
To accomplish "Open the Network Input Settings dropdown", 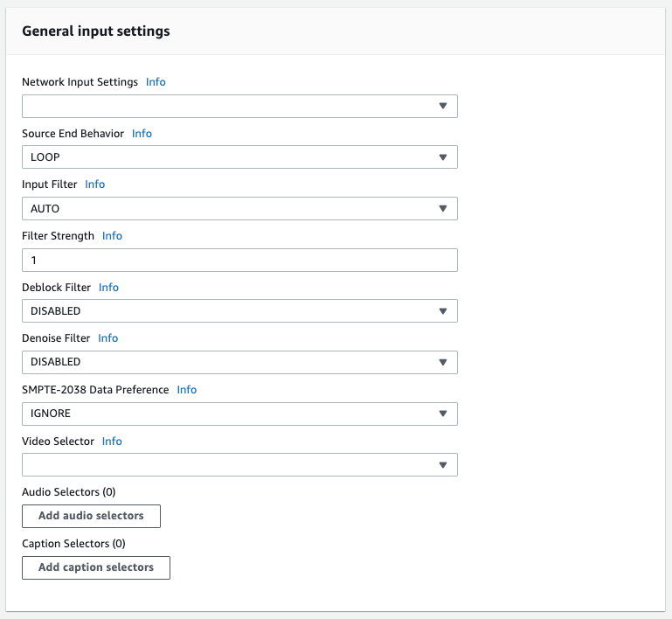I will (x=239, y=106).
